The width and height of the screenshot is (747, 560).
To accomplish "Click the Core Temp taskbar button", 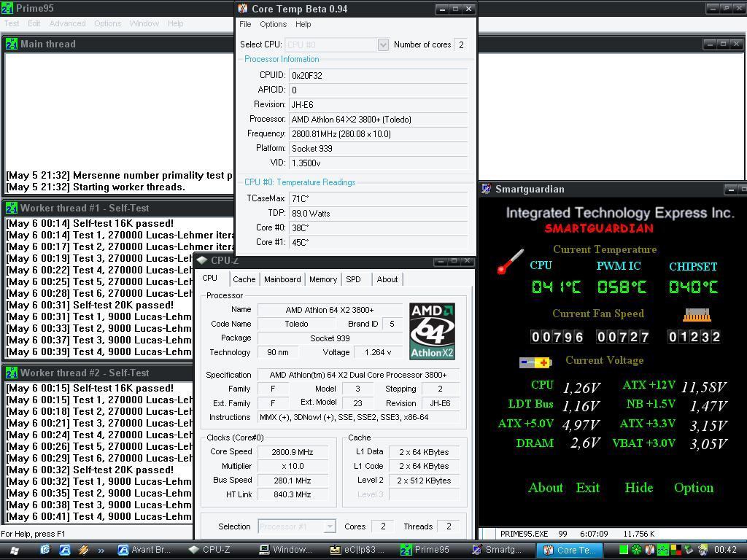I will (570, 550).
